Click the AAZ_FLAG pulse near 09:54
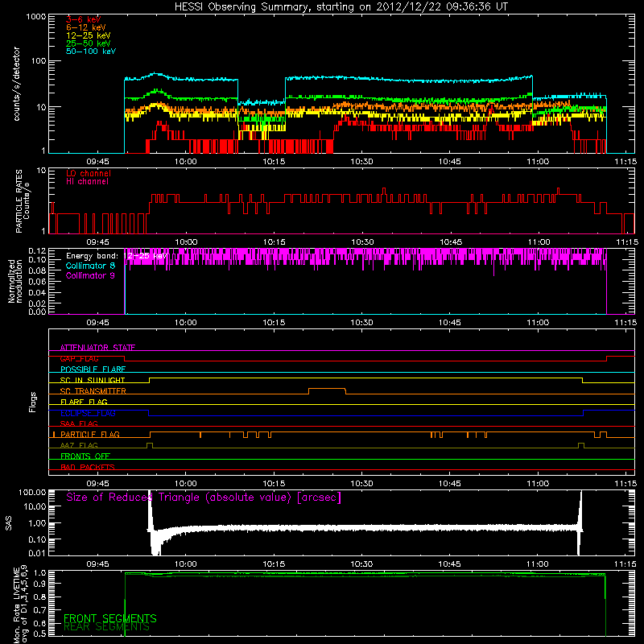Screen dimensions: 644x644 tap(150, 444)
